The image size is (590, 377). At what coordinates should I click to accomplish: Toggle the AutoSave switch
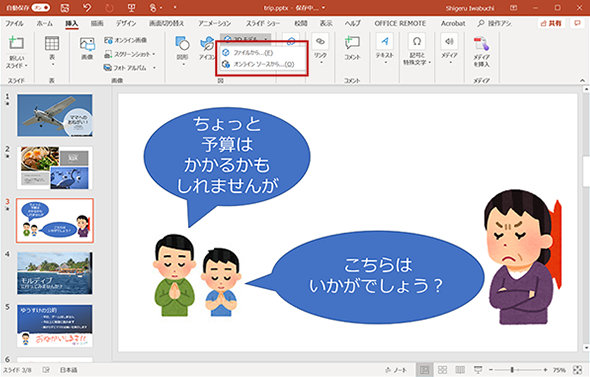click(x=40, y=8)
